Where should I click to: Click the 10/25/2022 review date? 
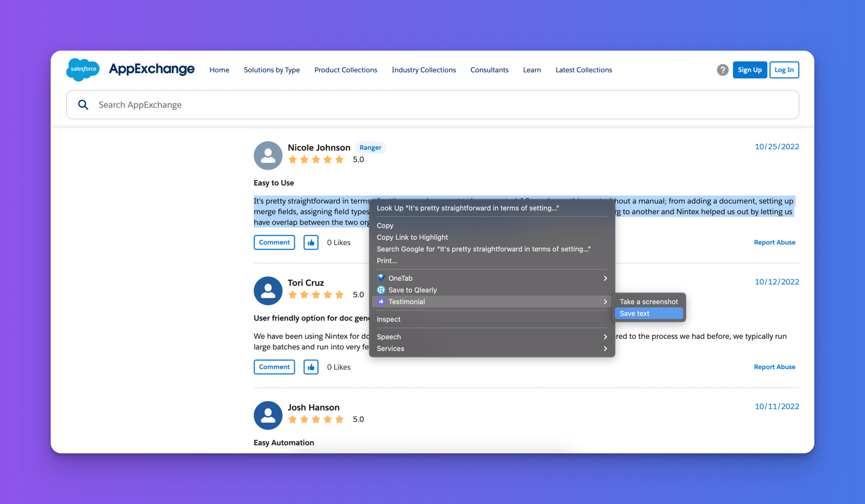tap(777, 147)
